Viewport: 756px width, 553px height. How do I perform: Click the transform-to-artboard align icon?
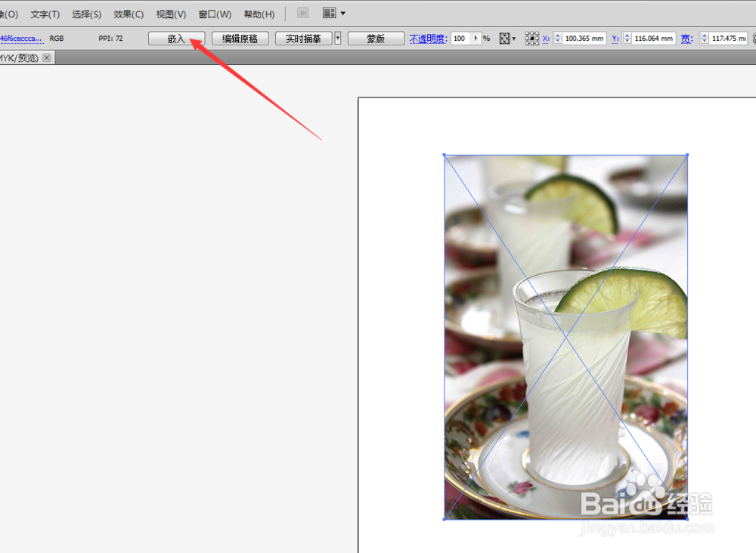pos(504,39)
